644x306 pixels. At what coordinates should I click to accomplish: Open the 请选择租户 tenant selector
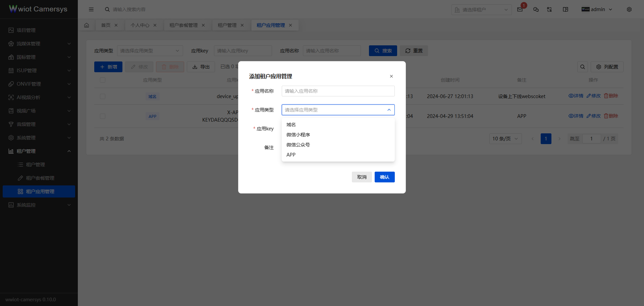[x=481, y=10]
